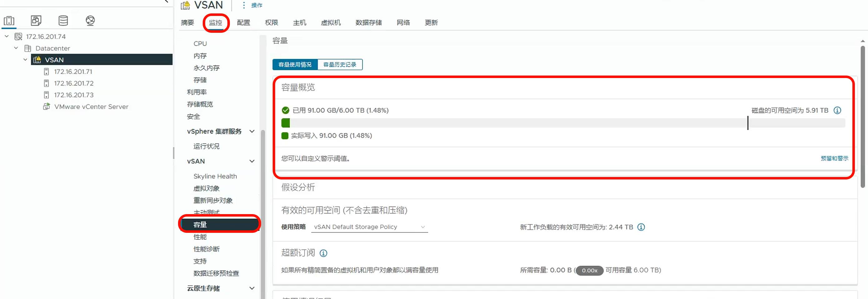Click the 0.00x oversubscription badge

[589, 270]
